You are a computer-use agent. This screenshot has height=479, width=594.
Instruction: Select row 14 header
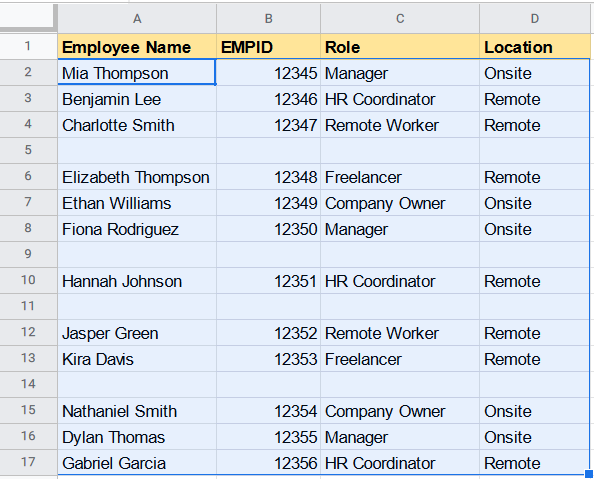(x=28, y=384)
